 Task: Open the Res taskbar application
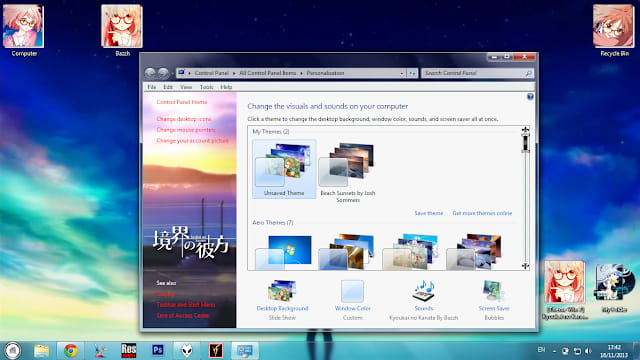pos(129,350)
